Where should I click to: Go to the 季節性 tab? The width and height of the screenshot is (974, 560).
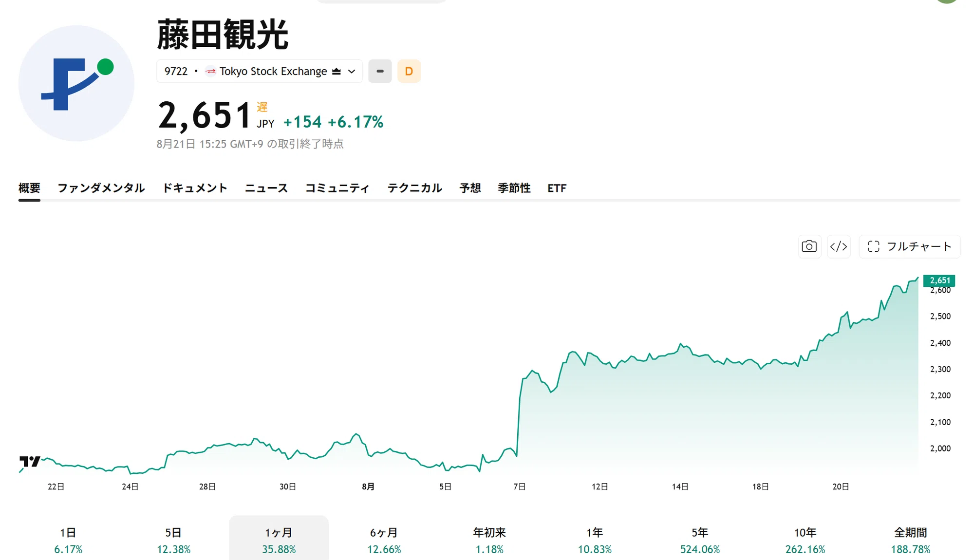514,188
